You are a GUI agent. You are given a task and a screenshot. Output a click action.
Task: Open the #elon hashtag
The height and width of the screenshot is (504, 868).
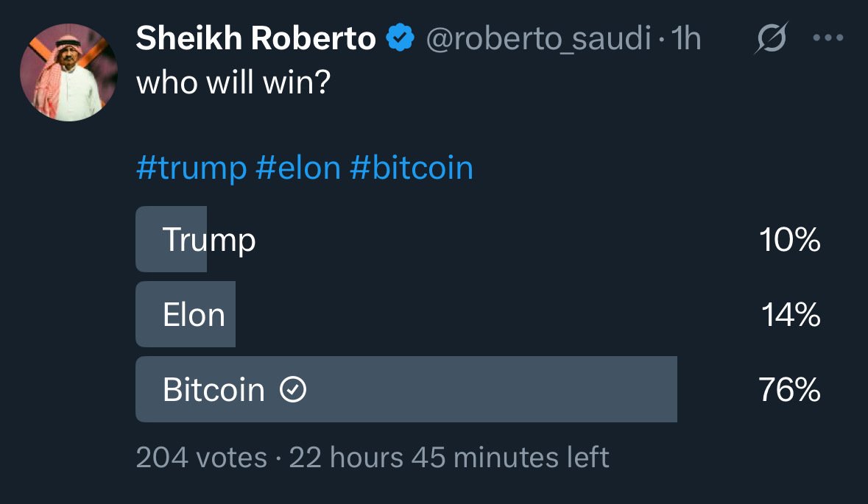298,168
